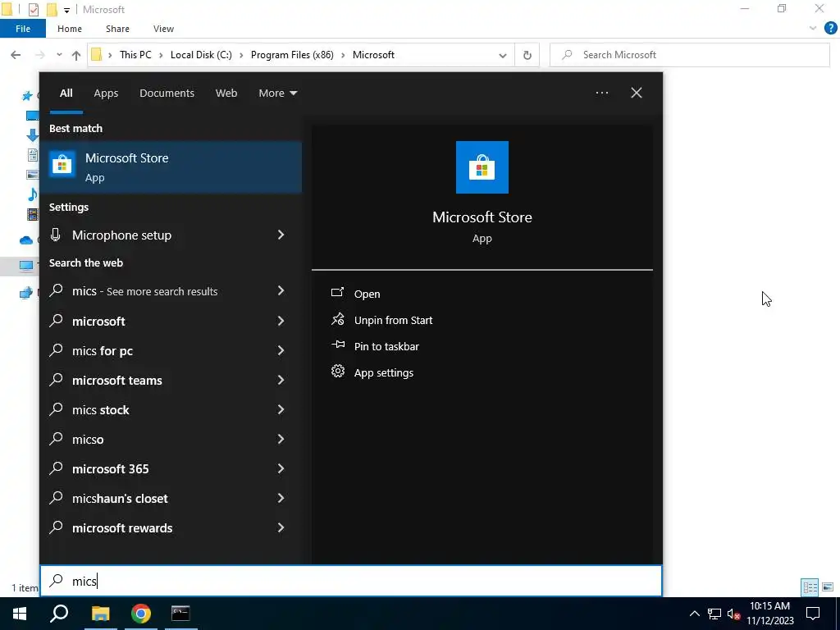Click Unpin from Start

393,320
